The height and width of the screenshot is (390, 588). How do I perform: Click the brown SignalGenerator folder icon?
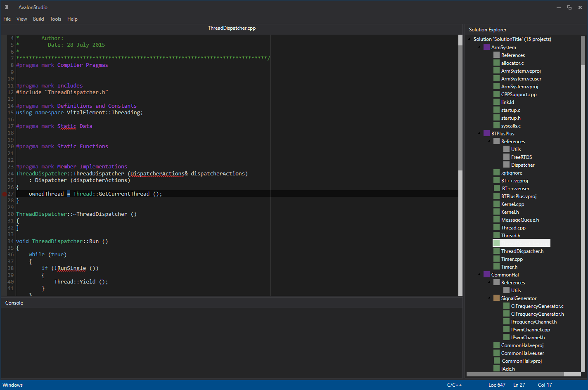[x=496, y=298]
